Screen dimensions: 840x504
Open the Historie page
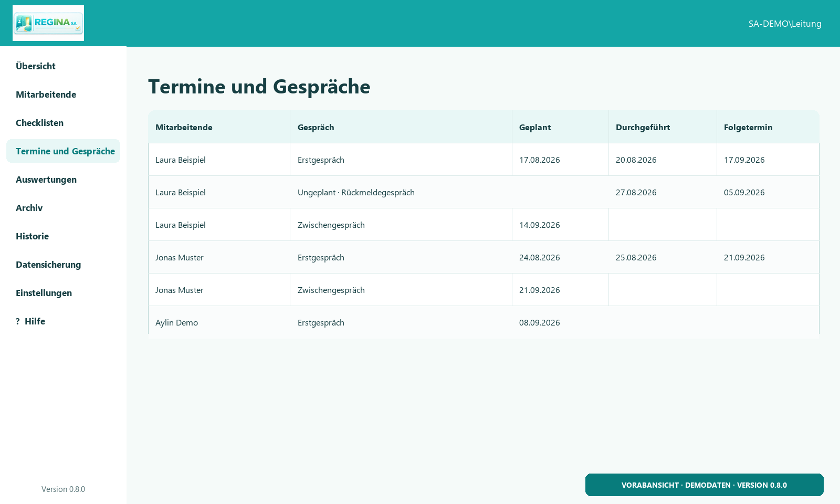pyautogui.click(x=63, y=236)
